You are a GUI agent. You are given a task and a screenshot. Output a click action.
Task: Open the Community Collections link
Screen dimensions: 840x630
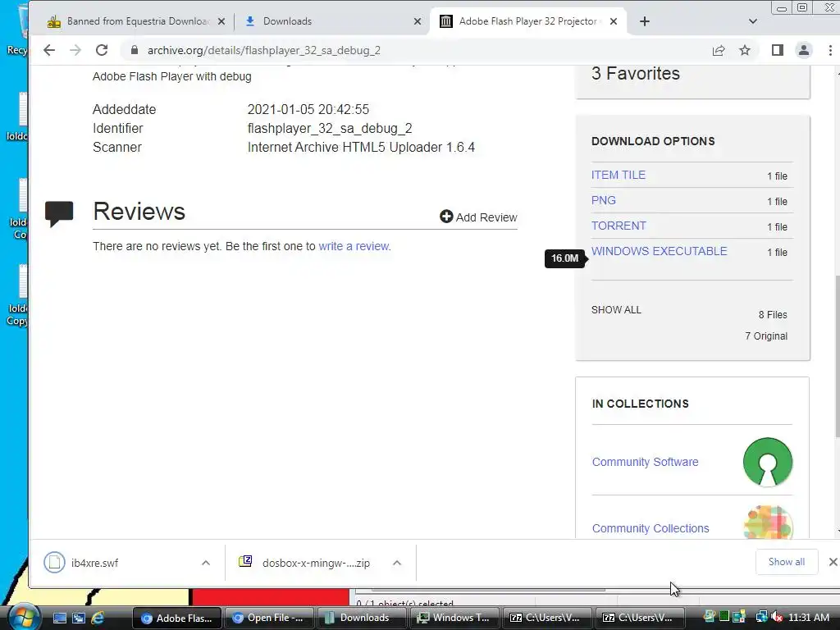651,528
